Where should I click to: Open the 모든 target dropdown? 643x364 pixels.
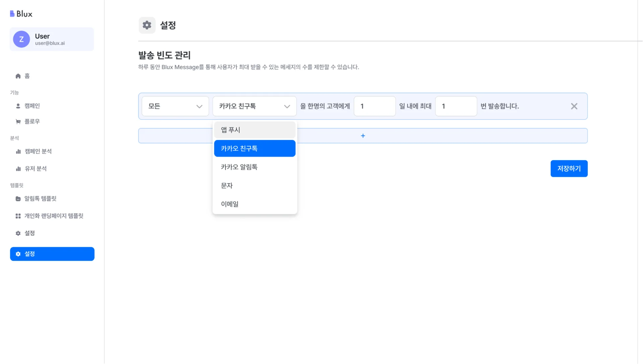click(x=175, y=106)
